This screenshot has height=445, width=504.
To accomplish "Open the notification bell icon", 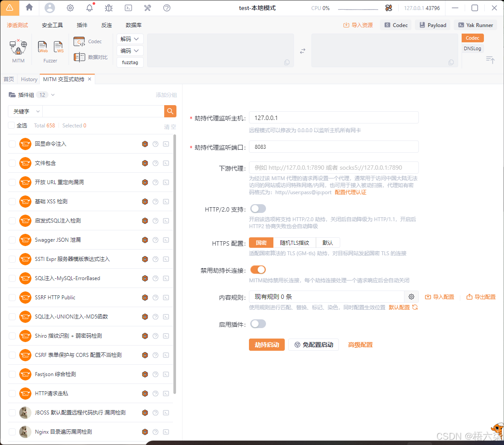I will (x=90, y=8).
